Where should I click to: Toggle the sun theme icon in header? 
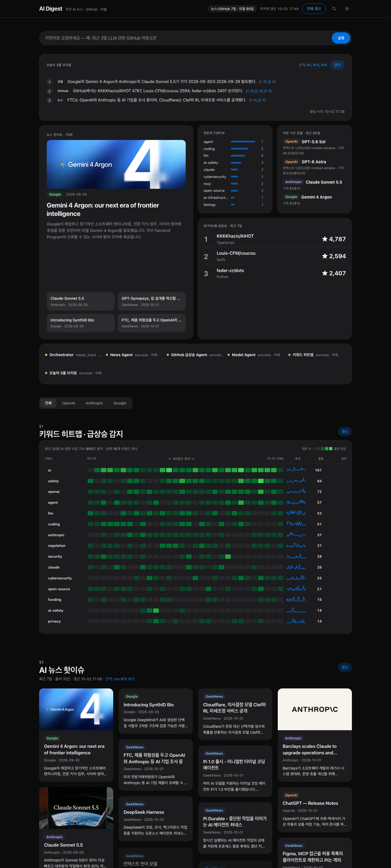click(347, 9)
